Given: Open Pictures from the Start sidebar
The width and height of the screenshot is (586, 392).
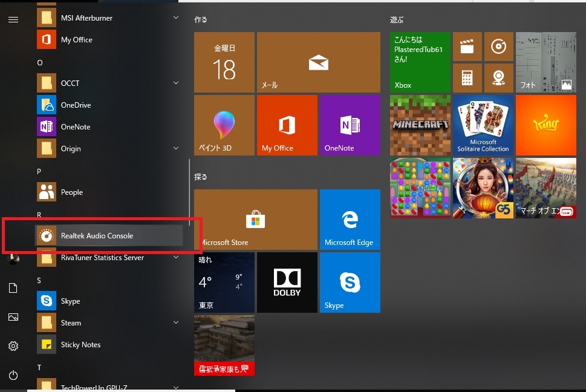Looking at the screenshot, I should (x=13, y=317).
